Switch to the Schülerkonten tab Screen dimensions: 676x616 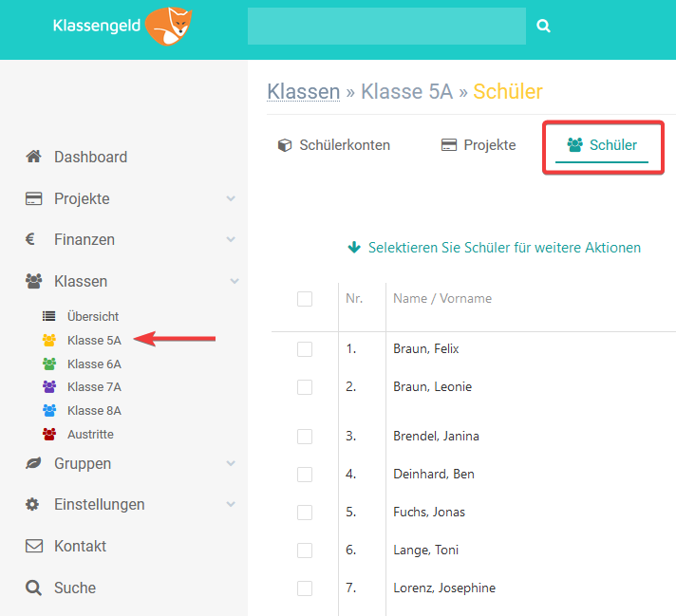click(x=334, y=145)
